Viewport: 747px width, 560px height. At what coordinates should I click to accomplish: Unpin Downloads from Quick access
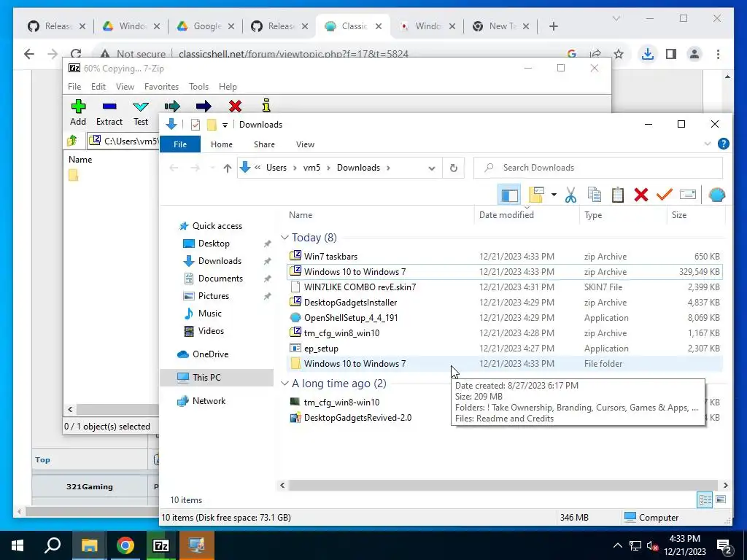pos(267,262)
